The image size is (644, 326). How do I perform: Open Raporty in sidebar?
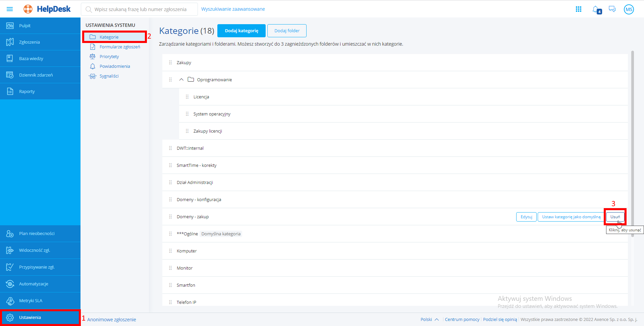40,91
